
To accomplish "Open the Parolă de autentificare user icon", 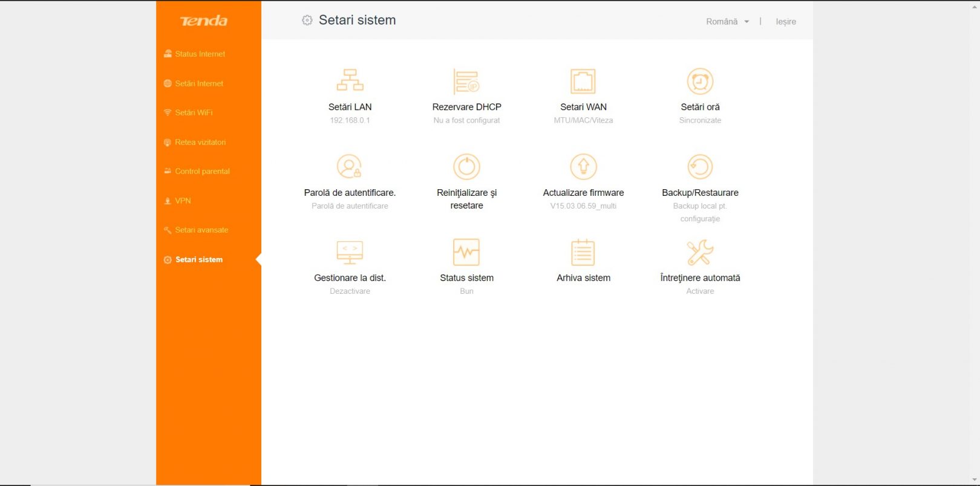I will [x=350, y=166].
